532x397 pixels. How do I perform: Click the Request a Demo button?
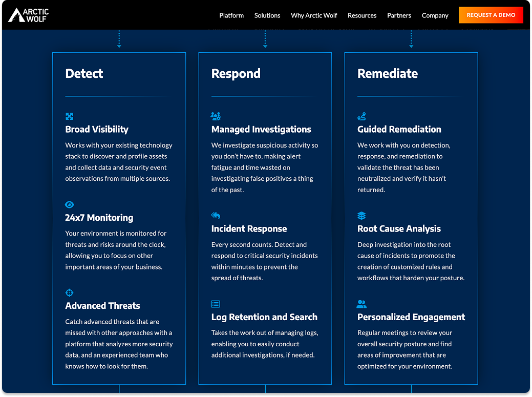tap(491, 15)
